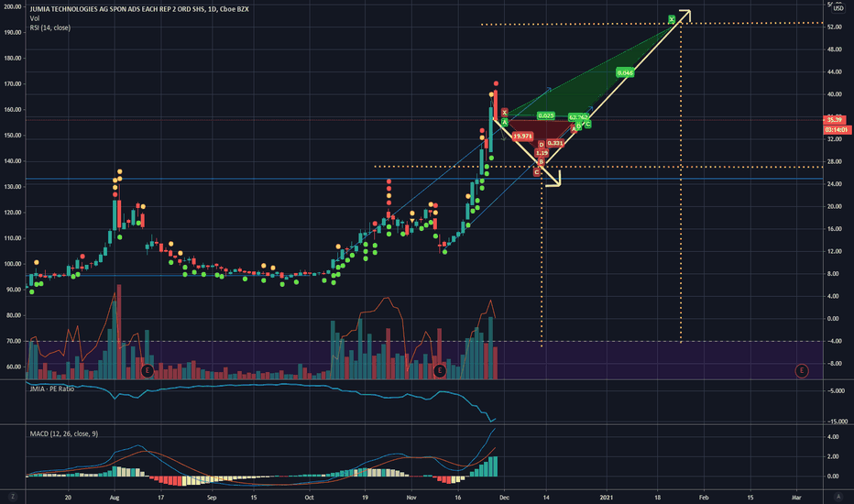Screen dimensions: 854x504
Task: Click 170.00 on the left price axis
Action: [12, 84]
